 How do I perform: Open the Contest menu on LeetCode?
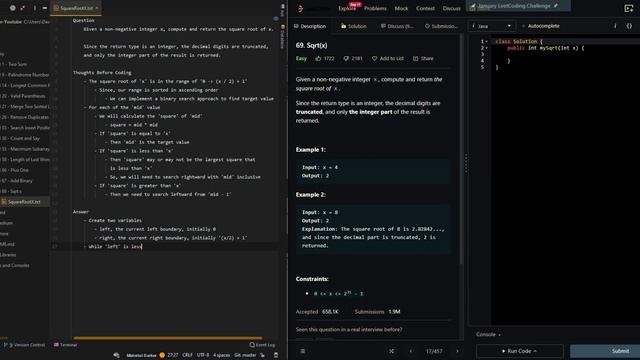tap(425, 8)
